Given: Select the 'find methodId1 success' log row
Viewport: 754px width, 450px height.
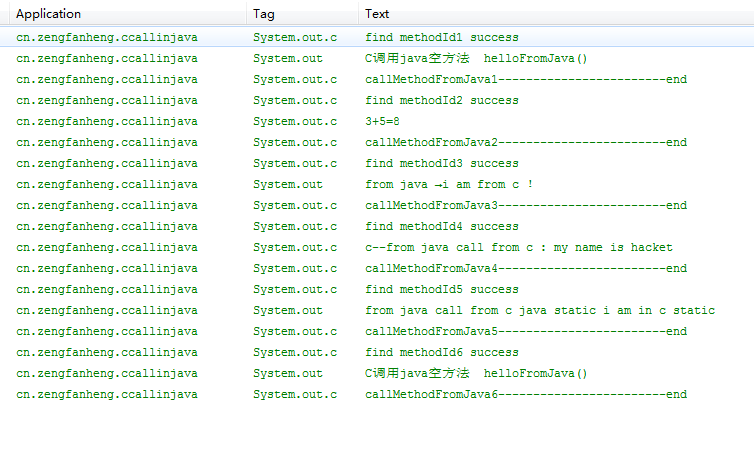Looking at the screenshot, I should click(377, 37).
